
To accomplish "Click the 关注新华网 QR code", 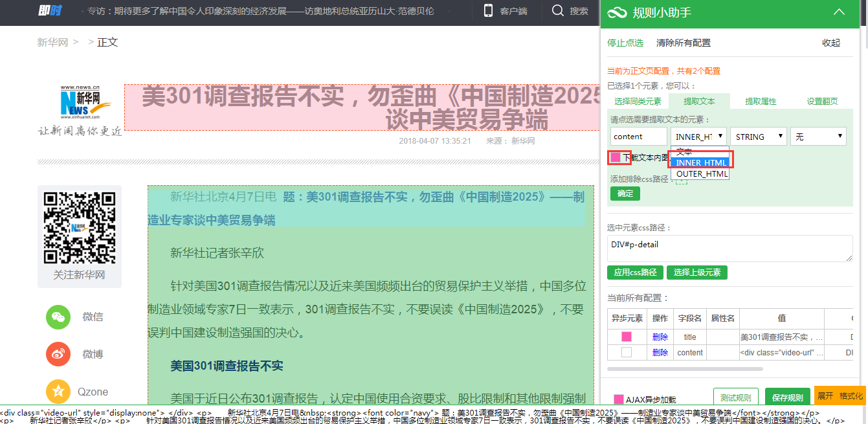I will point(79,227).
